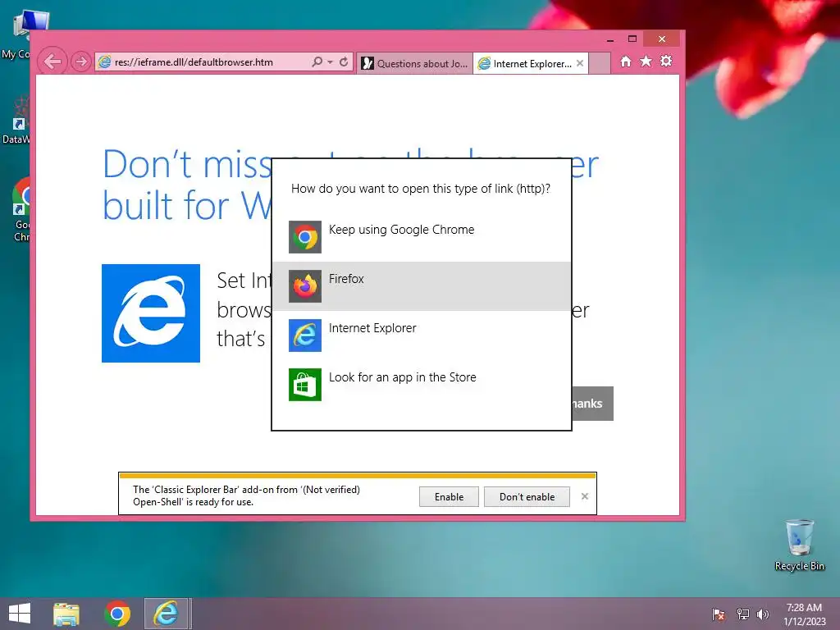The height and width of the screenshot is (630, 840).
Task: Click the IE page icon in address bar
Action: point(104,62)
